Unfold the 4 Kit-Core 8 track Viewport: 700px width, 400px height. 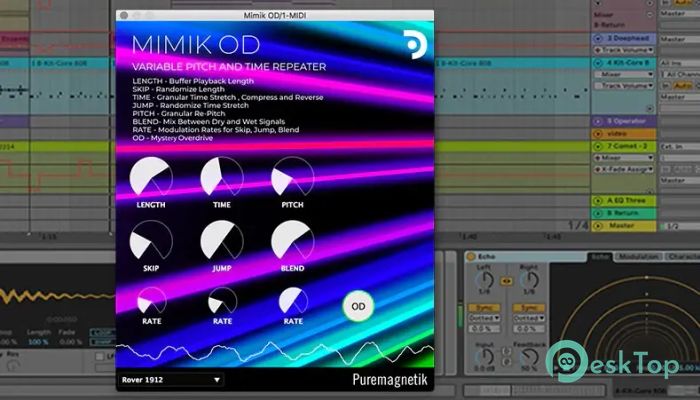coord(598,63)
